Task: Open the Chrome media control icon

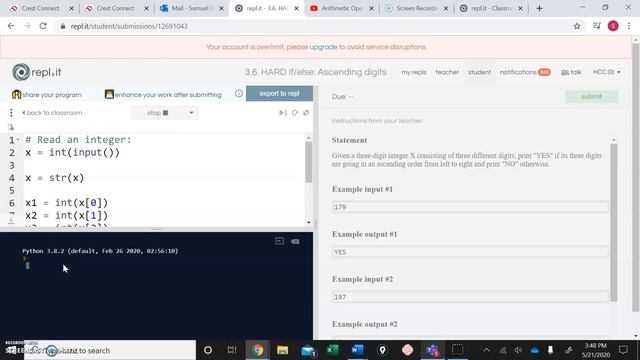Action: (596, 26)
